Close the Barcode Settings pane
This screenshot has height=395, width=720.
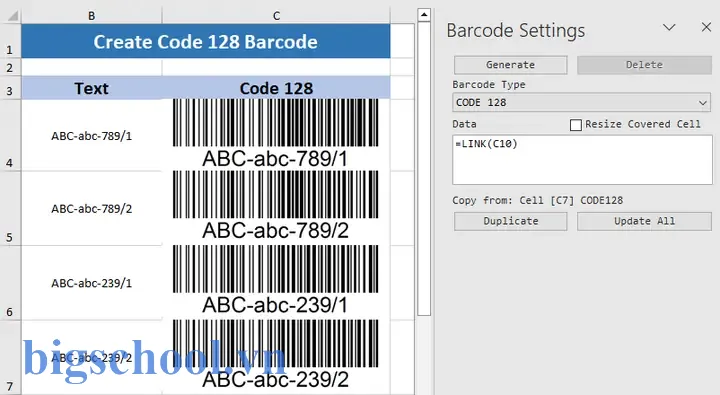(x=706, y=28)
